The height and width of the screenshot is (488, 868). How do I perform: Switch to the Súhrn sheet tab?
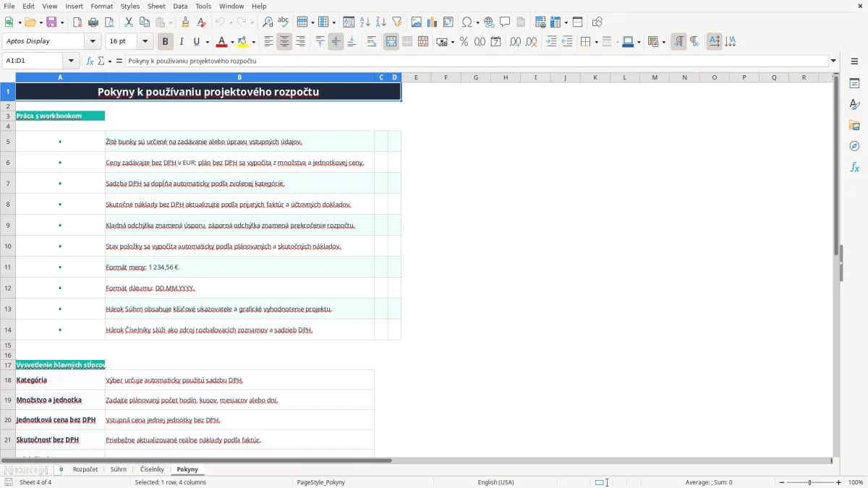(119, 469)
